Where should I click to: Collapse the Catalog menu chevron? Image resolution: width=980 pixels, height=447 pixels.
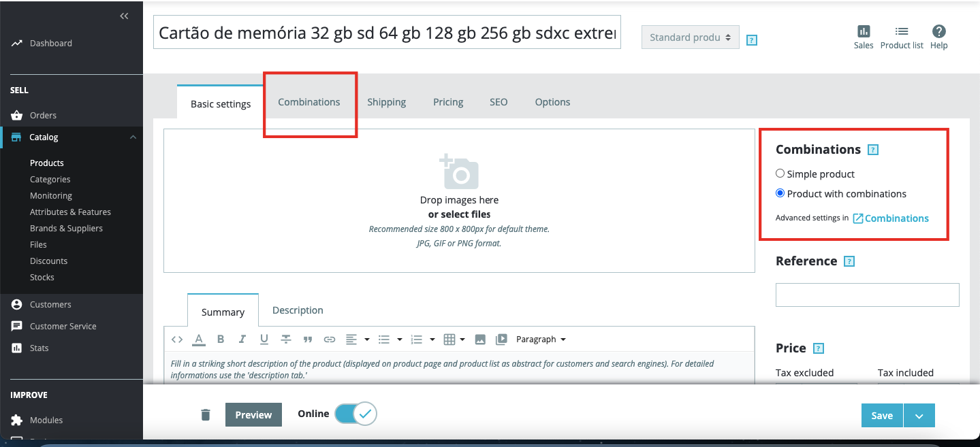tap(133, 137)
